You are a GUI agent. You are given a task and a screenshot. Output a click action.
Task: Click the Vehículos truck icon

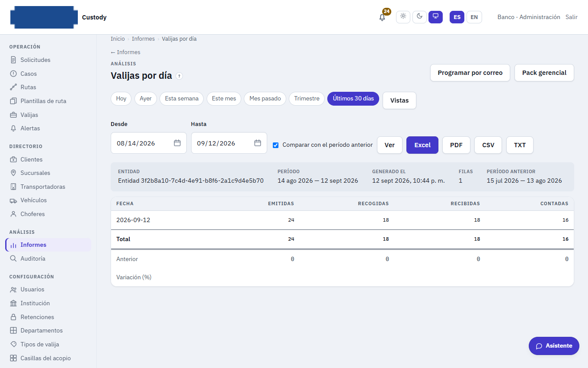[x=13, y=200]
